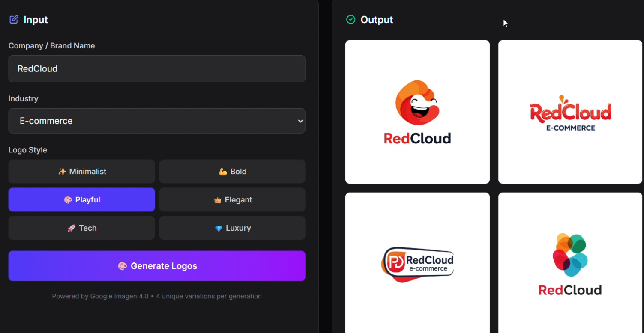This screenshot has height=333, width=644.
Task: Click the flexed arm icon on Bold
Action: (x=223, y=172)
